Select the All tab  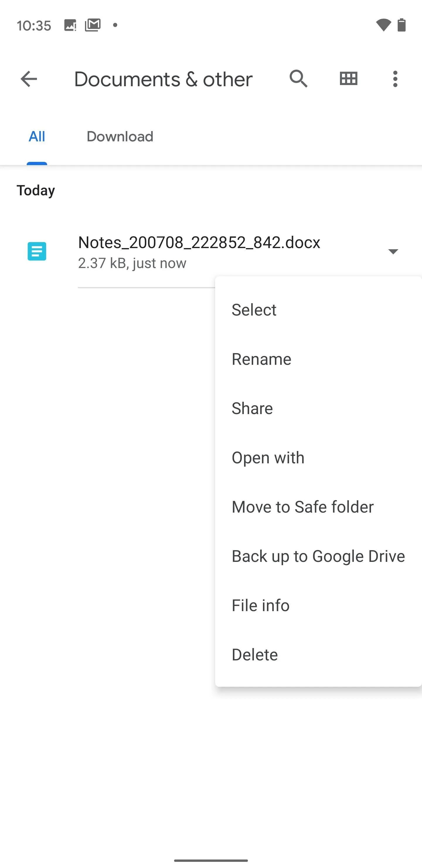point(37,136)
